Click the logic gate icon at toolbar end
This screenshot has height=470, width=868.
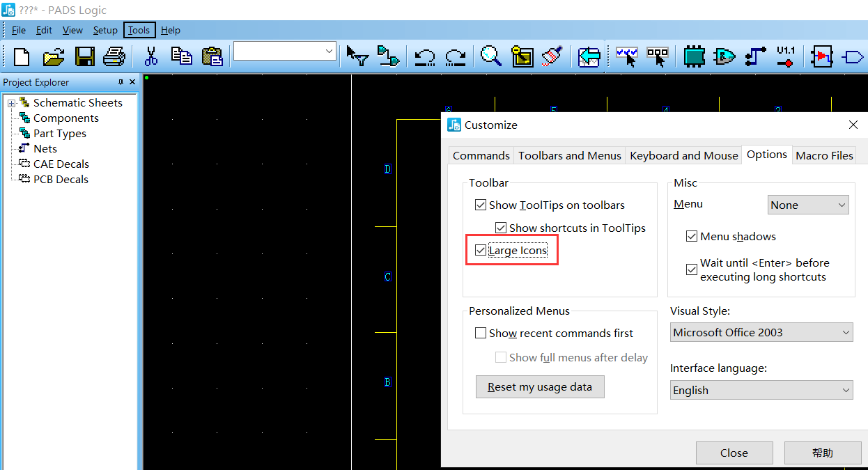853,56
